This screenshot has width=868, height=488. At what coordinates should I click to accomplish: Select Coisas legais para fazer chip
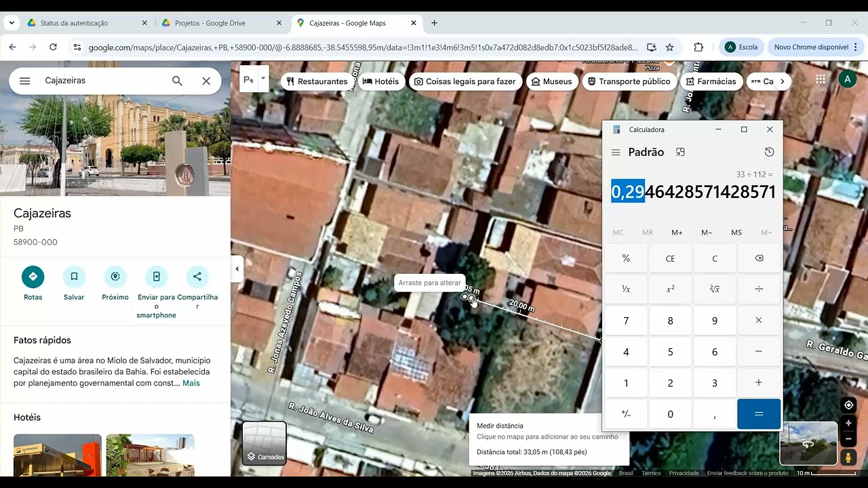point(465,81)
